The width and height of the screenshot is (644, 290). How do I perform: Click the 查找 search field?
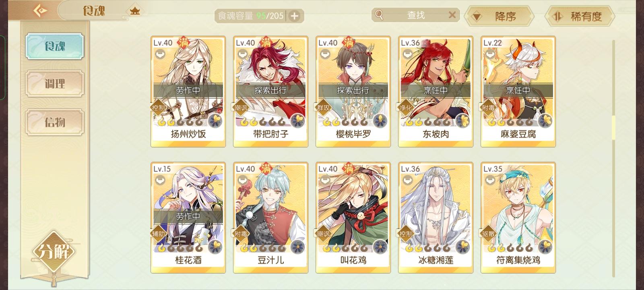(416, 15)
